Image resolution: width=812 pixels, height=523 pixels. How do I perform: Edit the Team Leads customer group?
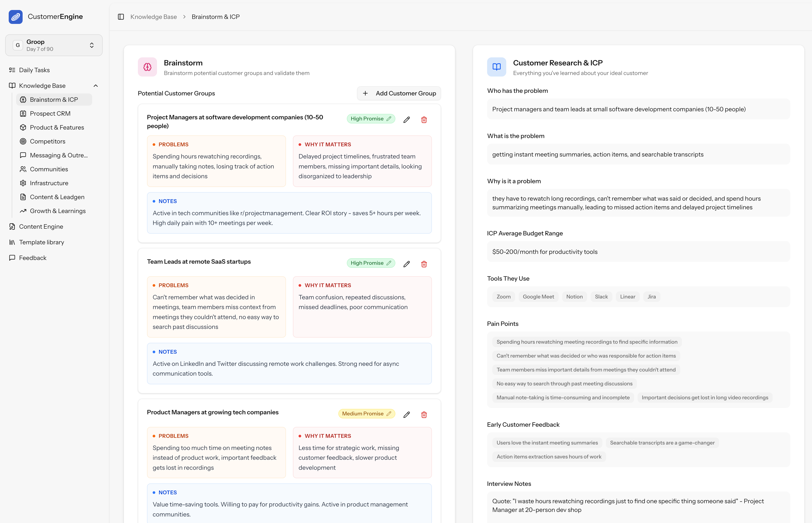[x=406, y=264]
